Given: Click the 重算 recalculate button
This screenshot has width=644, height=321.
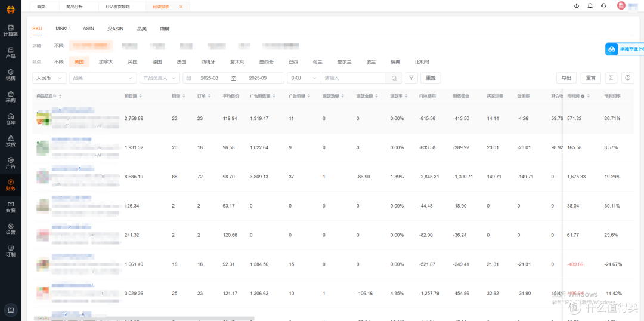Looking at the screenshot, I should [590, 78].
